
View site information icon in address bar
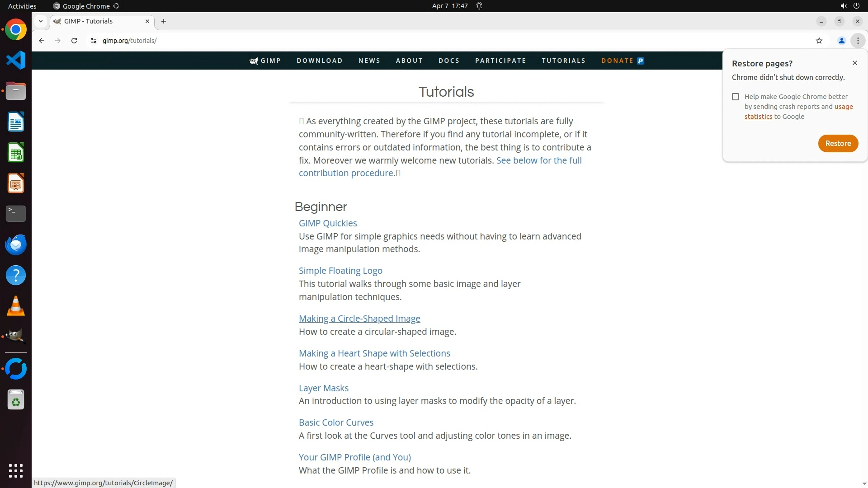click(x=93, y=41)
